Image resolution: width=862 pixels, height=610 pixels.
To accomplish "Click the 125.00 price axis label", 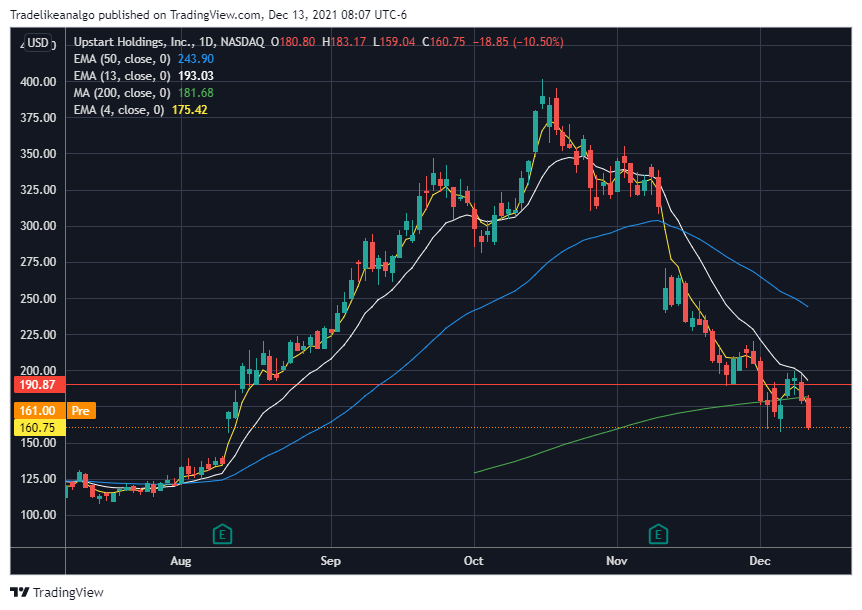I will (38, 479).
